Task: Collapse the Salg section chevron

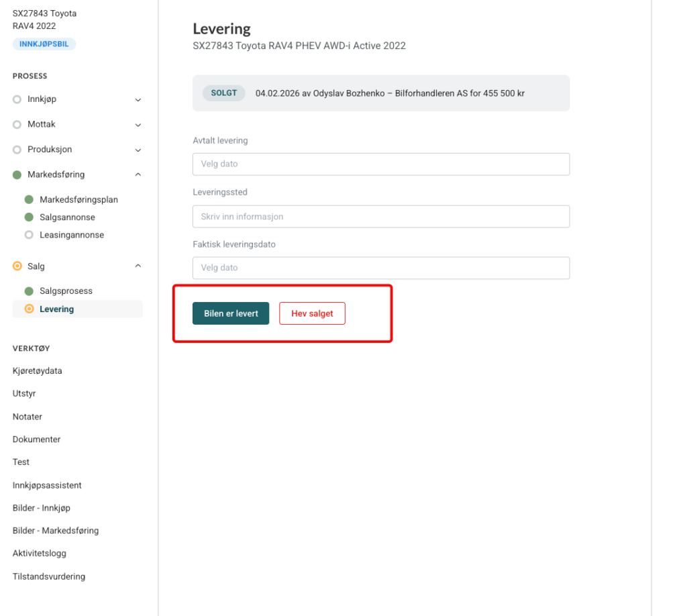Action: [138, 266]
